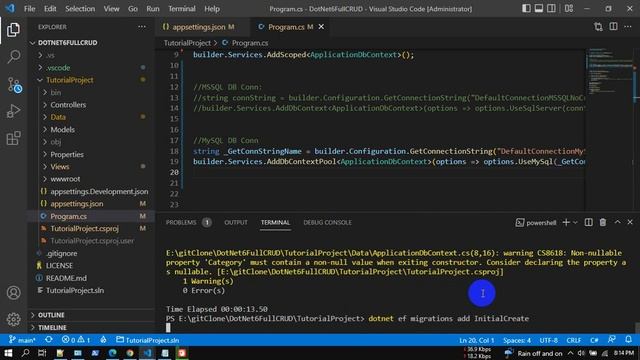Open TutorialProject.csproj file
Viewport: 640px width, 360px height.
coord(84,229)
